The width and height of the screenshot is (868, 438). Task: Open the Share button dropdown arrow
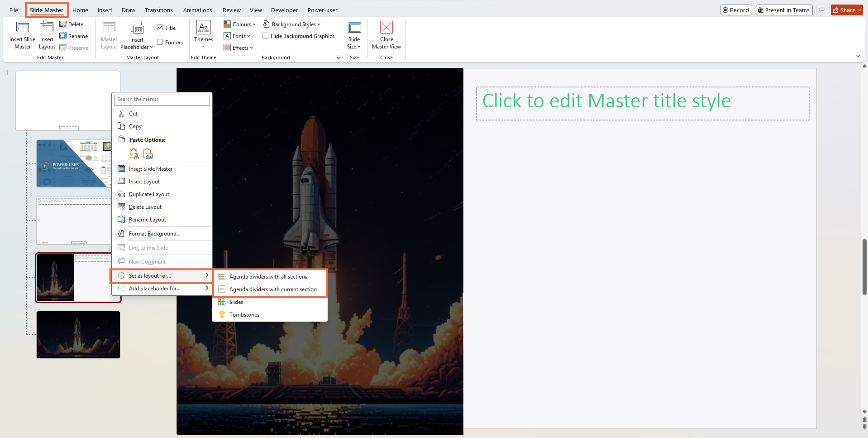click(860, 10)
